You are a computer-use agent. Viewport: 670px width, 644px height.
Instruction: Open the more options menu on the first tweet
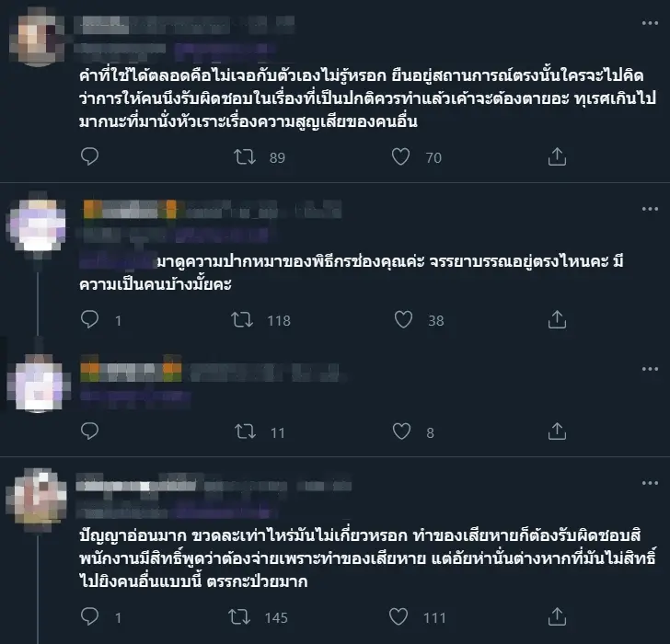coord(650,23)
